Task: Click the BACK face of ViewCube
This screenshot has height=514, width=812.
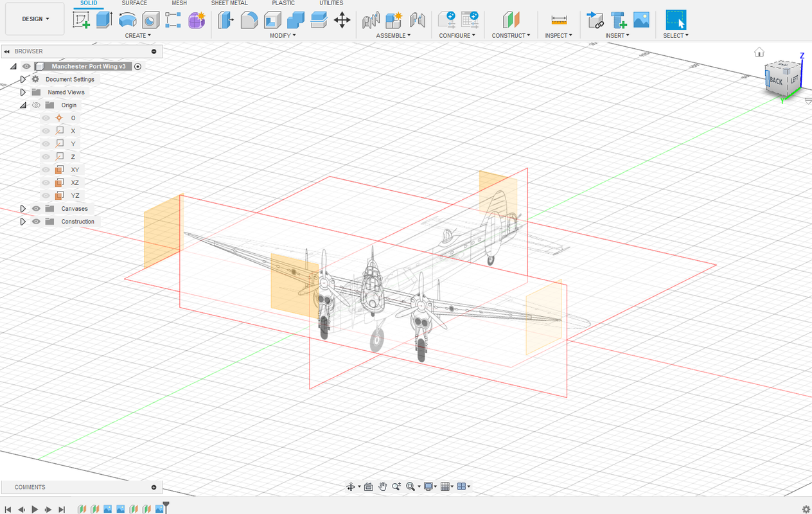Action: [x=775, y=81]
